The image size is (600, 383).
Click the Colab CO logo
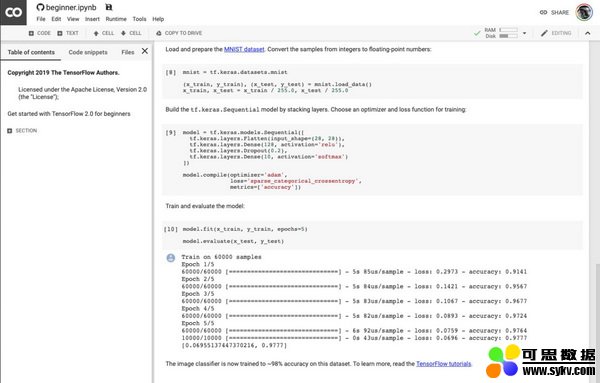[x=13, y=12]
